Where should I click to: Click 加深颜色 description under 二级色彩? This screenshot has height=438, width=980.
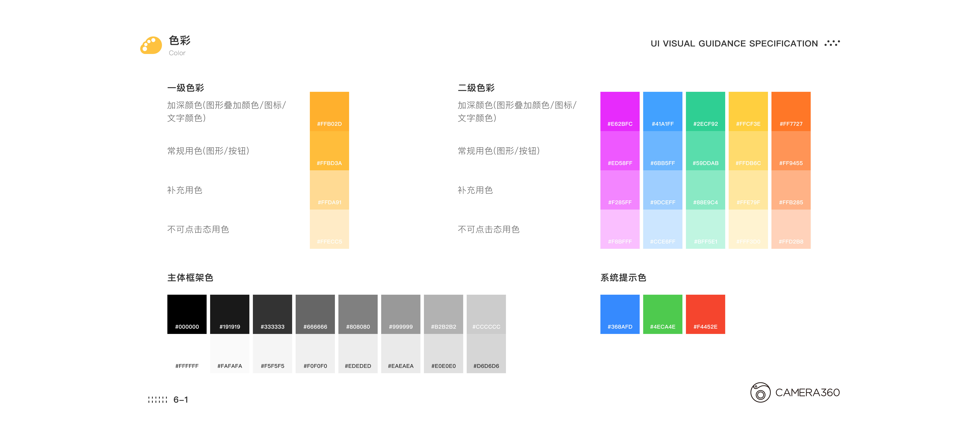(x=517, y=111)
